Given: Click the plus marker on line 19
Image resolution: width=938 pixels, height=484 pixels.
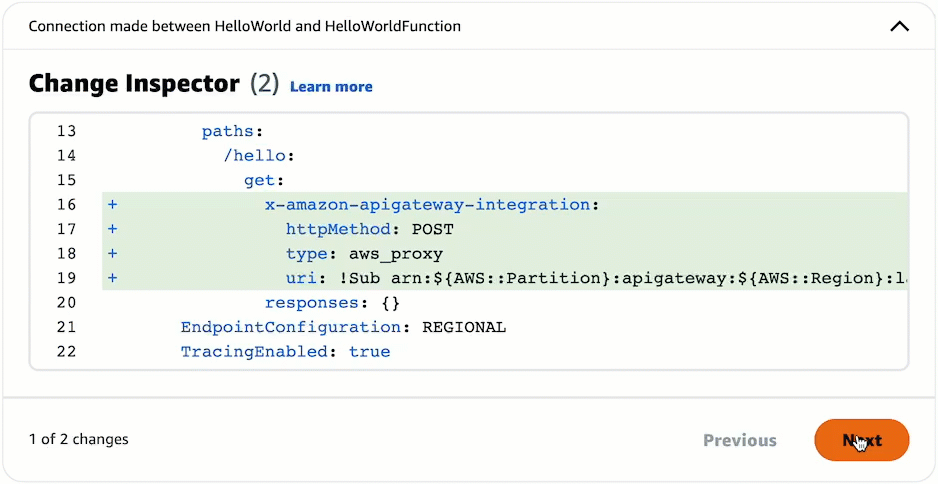Looking at the screenshot, I should point(113,278).
